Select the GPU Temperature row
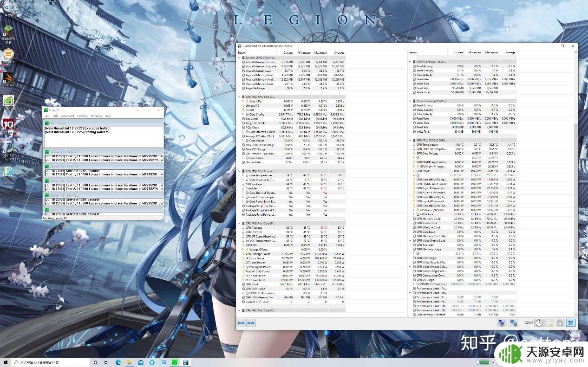The image size is (588, 367). coord(462,145)
